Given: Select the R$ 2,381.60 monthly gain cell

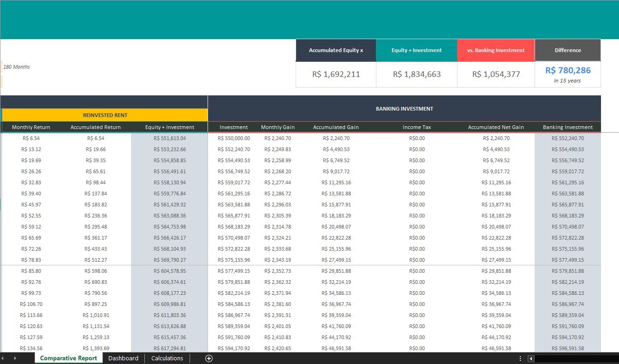Looking at the screenshot, I should click(x=278, y=304).
